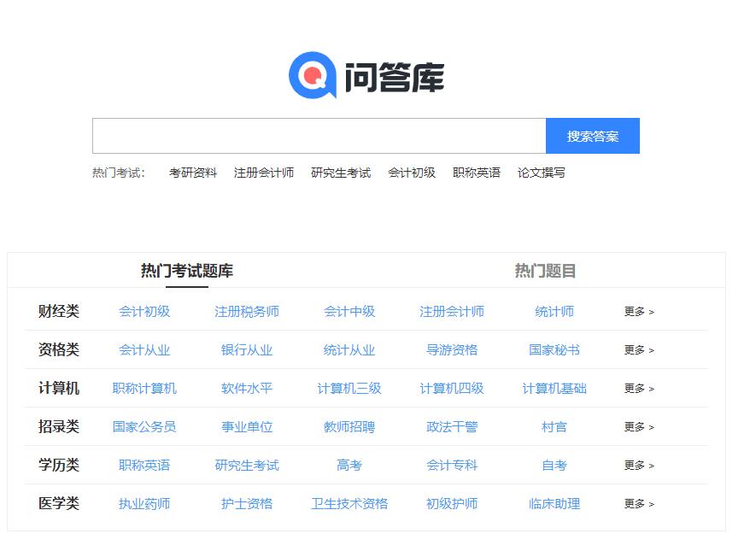The image size is (756, 551).
Task: Open 护士资格 under 医学类
Action: [245, 504]
